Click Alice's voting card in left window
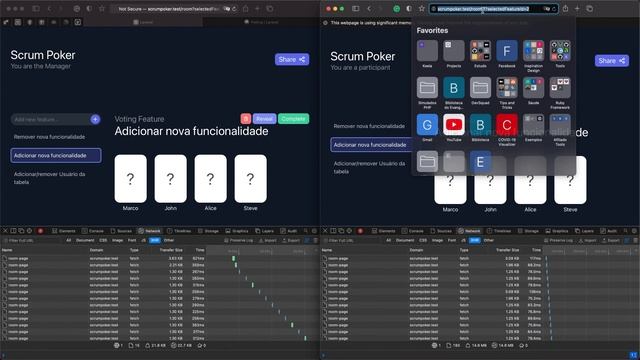The height and width of the screenshot is (360, 640). pyautogui.click(x=210, y=178)
